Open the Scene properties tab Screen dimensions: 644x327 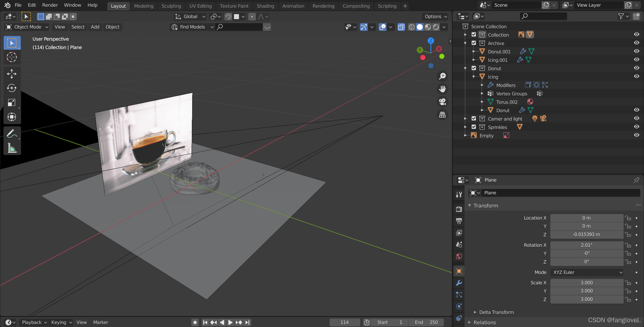pos(459,244)
